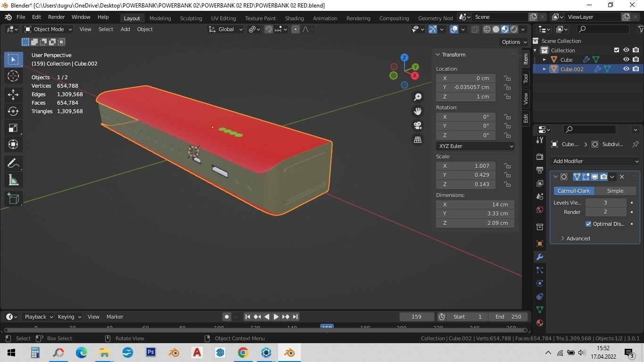Screen dimensions: 644x362
Task: Select the Scale tool
Action: point(13,128)
